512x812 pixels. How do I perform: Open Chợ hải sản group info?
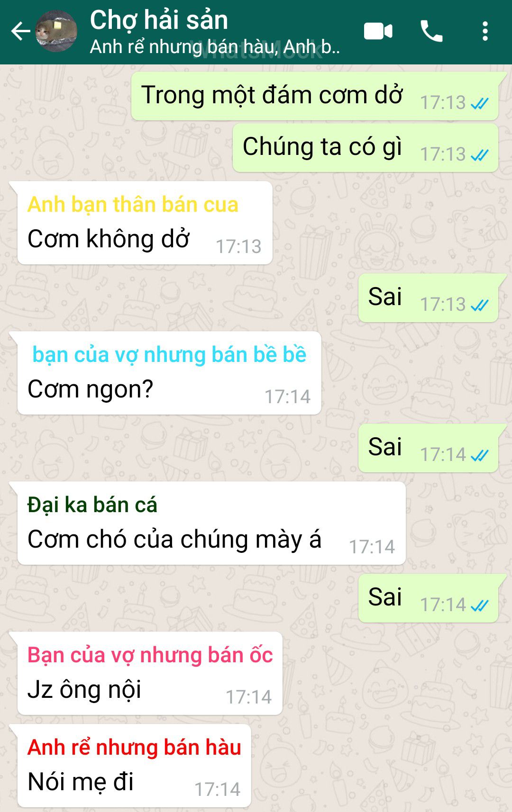click(x=159, y=20)
